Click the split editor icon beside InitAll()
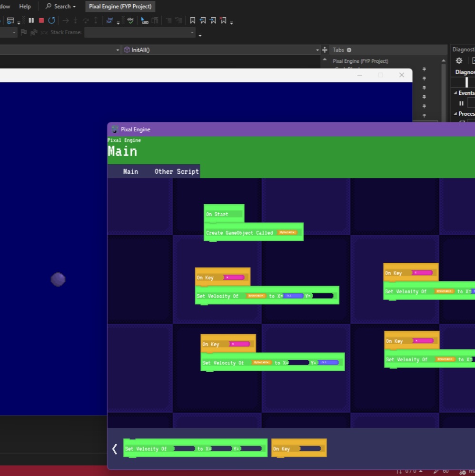Viewport: 475px width, 476px height. [x=325, y=50]
